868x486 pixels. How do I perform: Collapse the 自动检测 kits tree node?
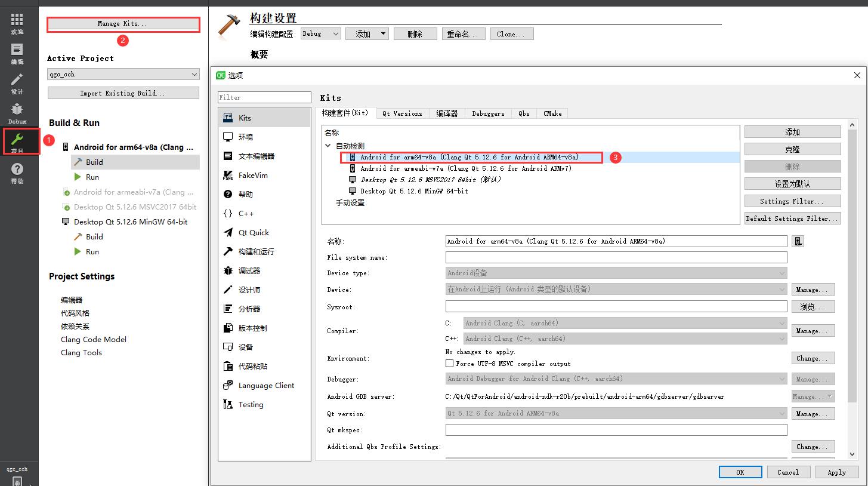coord(328,146)
